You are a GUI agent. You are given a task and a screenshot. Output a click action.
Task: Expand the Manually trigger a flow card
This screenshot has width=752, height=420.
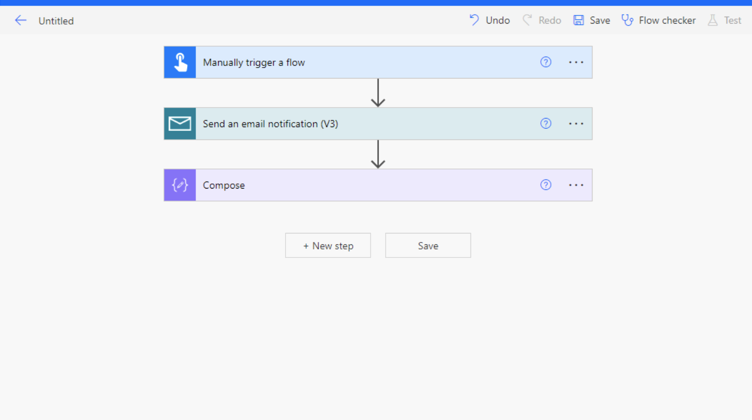tap(378, 62)
